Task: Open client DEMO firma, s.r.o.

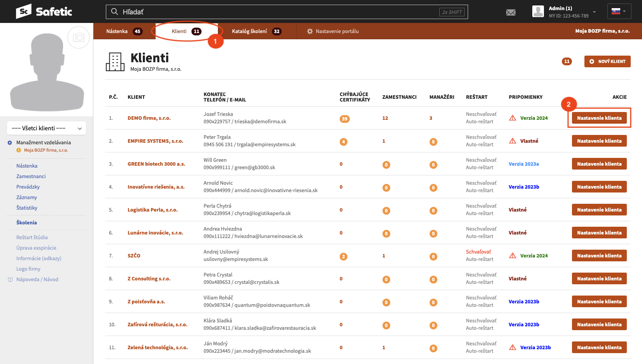Action: pyautogui.click(x=149, y=118)
